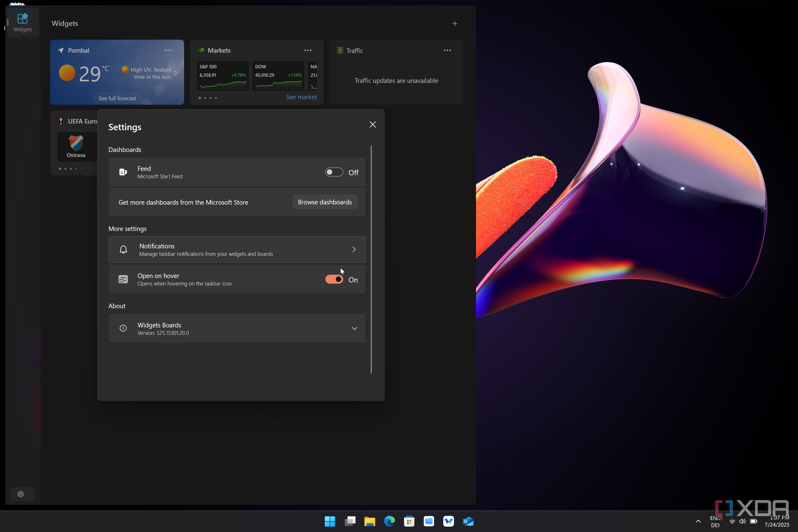The width and height of the screenshot is (798, 532).
Task: Disable the Open on hover toggle
Action: 334,280
